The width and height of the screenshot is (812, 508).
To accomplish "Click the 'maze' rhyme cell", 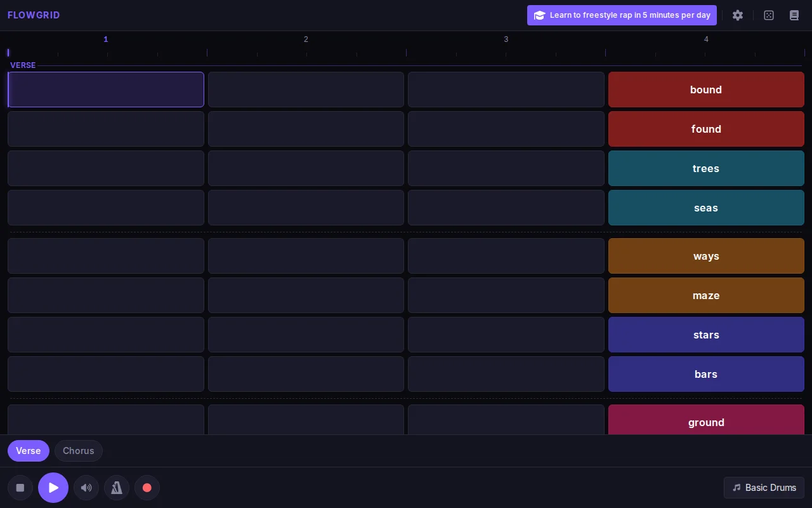I will pos(706,295).
